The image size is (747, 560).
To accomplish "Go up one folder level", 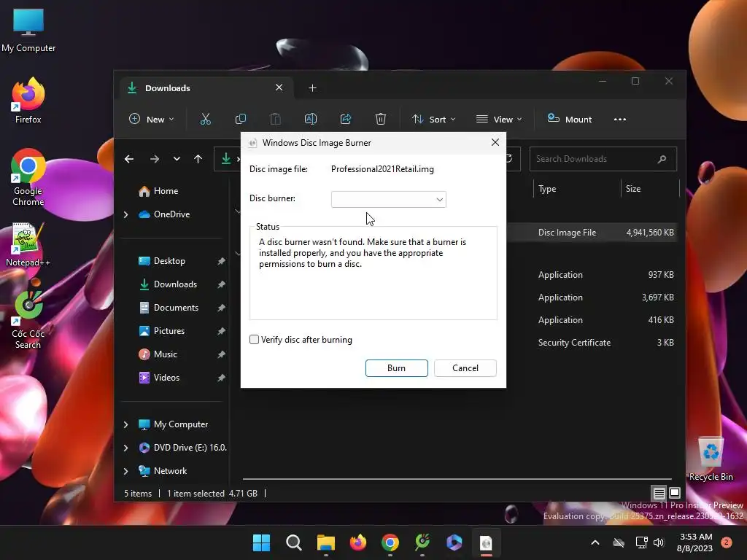I will (198, 159).
